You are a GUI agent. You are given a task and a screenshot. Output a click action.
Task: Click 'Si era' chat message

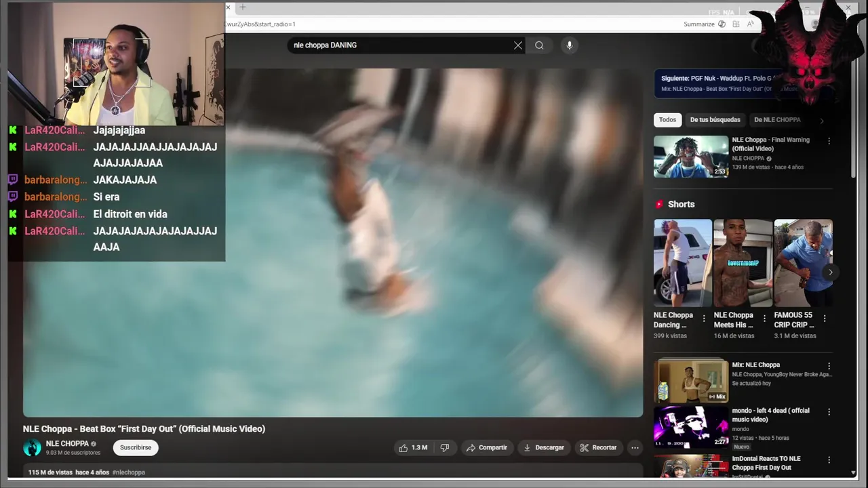106,197
